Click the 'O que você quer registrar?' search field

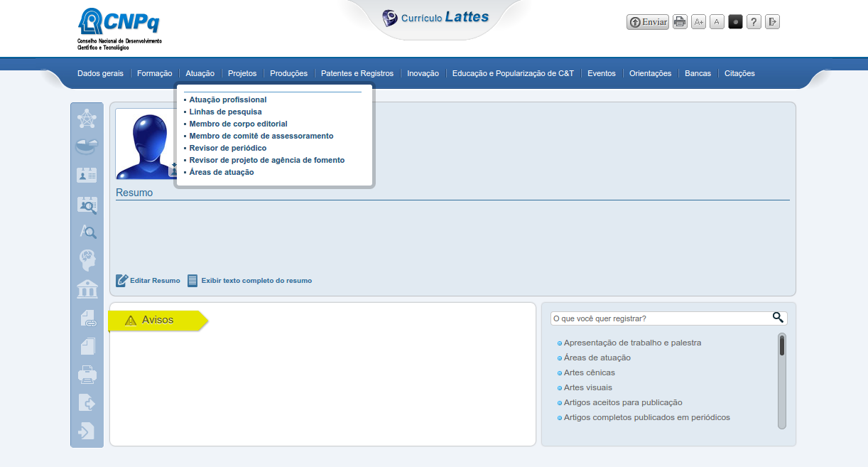pyautogui.click(x=661, y=318)
